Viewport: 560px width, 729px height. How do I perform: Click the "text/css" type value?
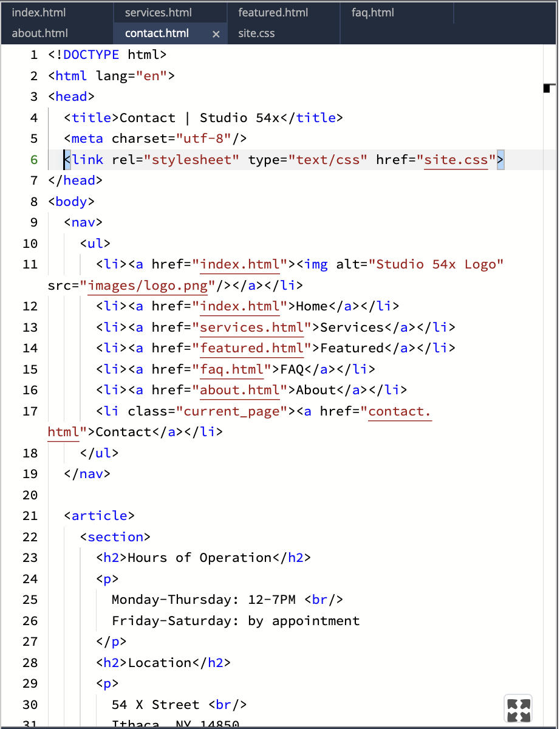pos(328,160)
